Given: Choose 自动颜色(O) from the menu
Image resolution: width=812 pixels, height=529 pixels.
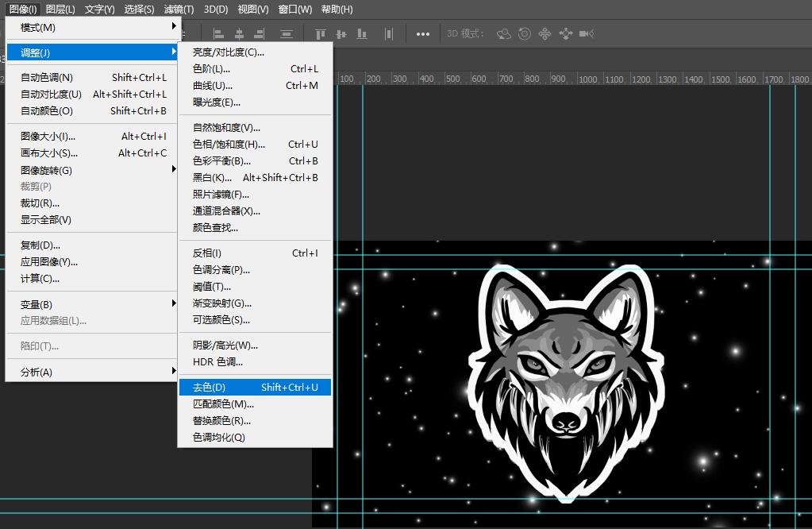Looking at the screenshot, I should tap(91, 111).
